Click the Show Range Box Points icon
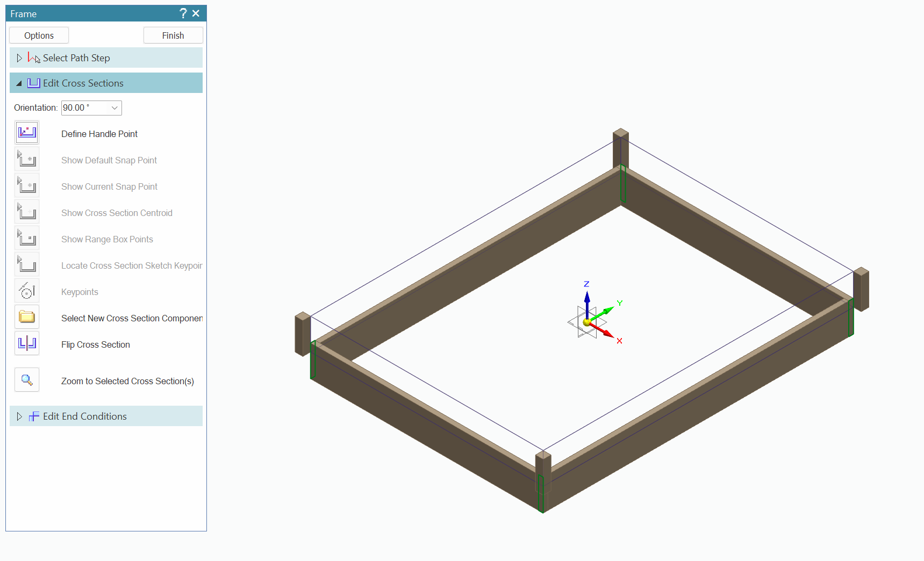Image resolution: width=924 pixels, height=561 pixels. point(27,238)
